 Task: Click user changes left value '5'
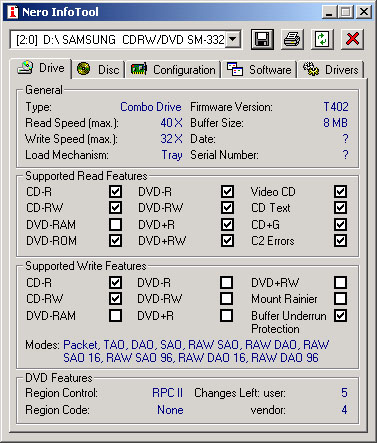(344, 393)
